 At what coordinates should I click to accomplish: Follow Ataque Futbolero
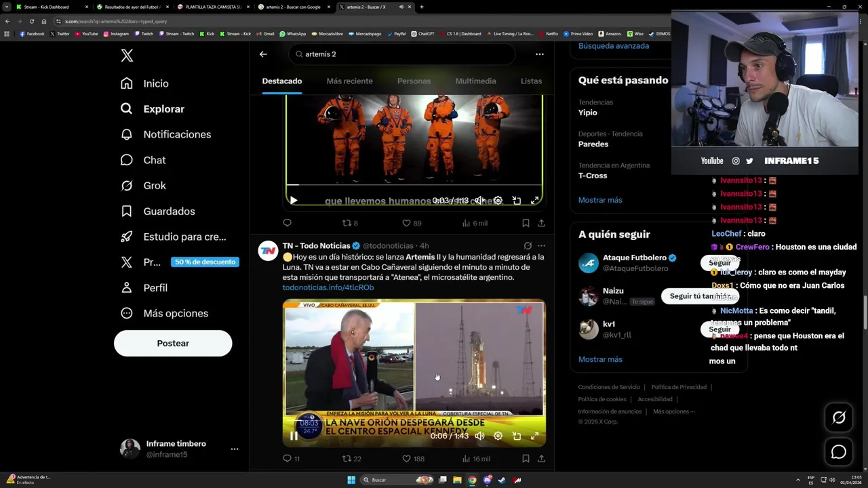[x=719, y=263]
